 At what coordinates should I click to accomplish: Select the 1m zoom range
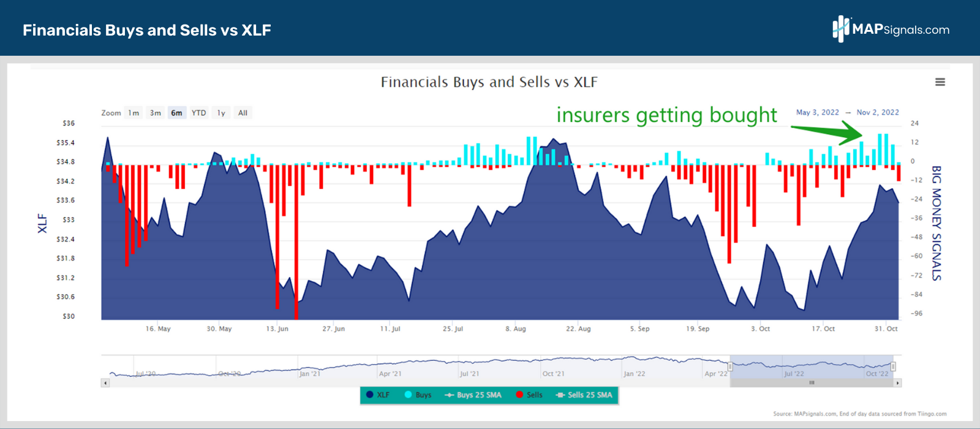(134, 113)
